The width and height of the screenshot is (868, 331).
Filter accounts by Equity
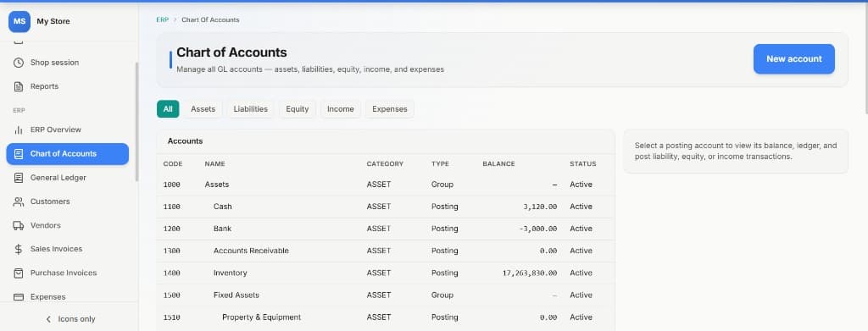pyautogui.click(x=298, y=109)
